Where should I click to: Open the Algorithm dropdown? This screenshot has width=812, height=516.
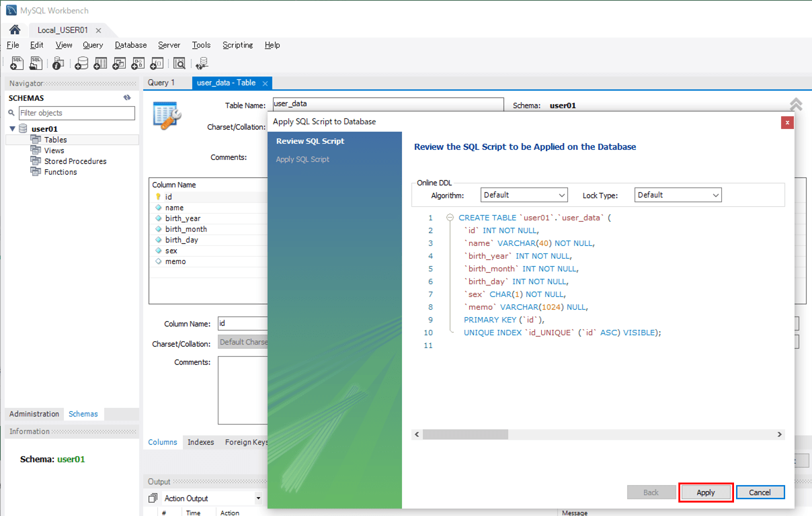524,195
